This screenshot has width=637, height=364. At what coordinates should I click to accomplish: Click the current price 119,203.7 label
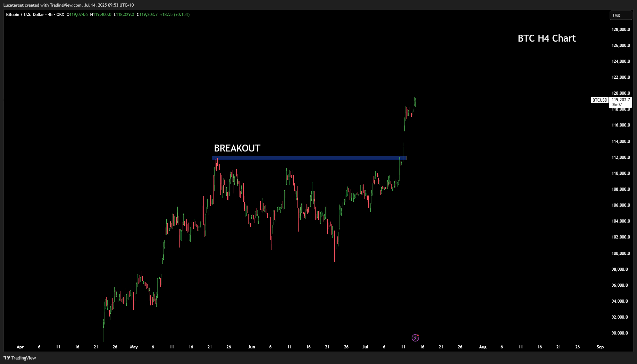(621, 100)
